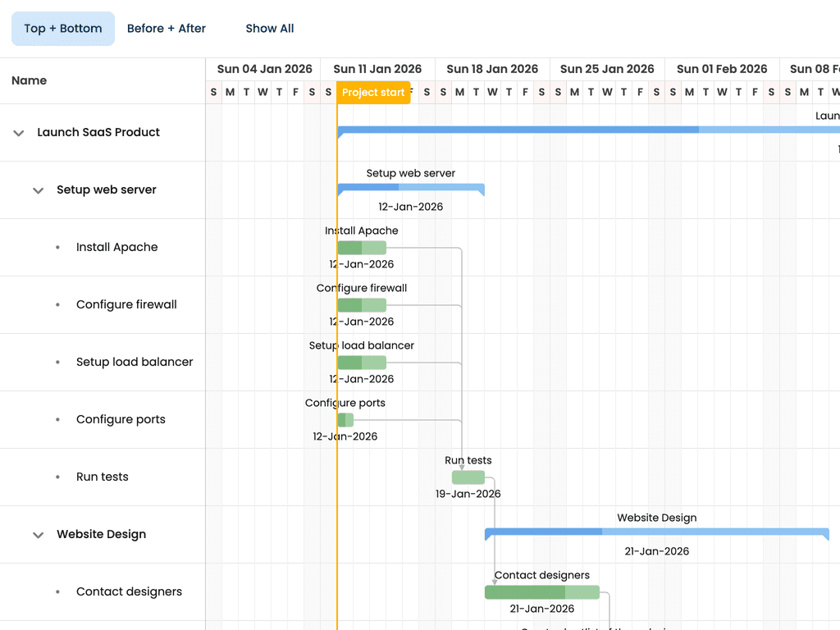Screen dimensions: 840x630
Task: Click the small Configure ports bar
Action: (x=345, y=420)
